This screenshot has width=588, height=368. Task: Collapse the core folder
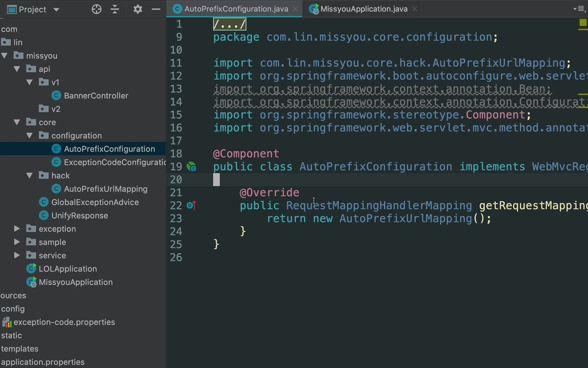(x=17, y=122)
